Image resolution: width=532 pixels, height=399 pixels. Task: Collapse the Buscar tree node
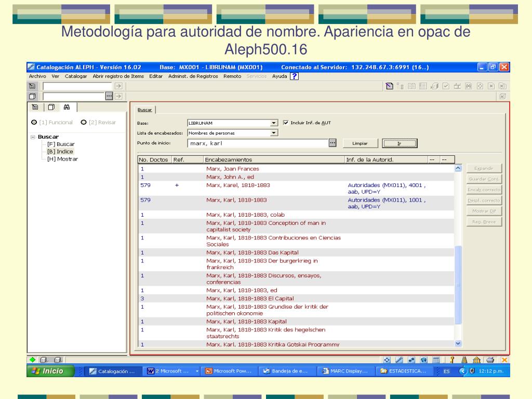click(x=33, y=137)
